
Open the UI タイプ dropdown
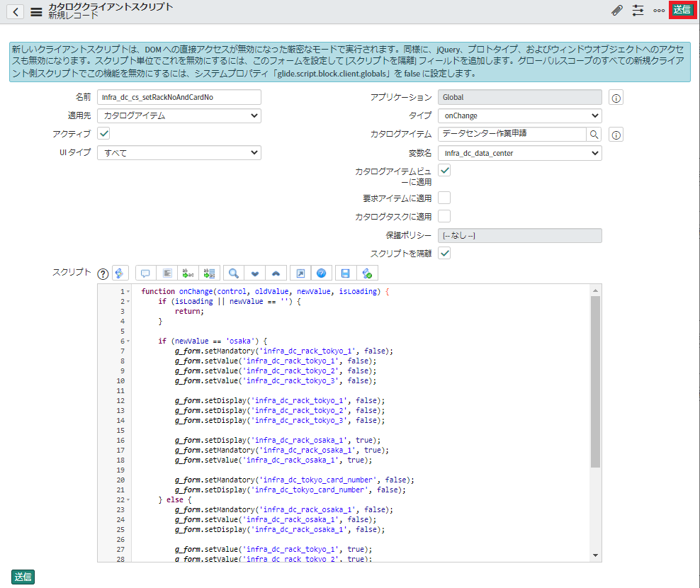[179, 153]
